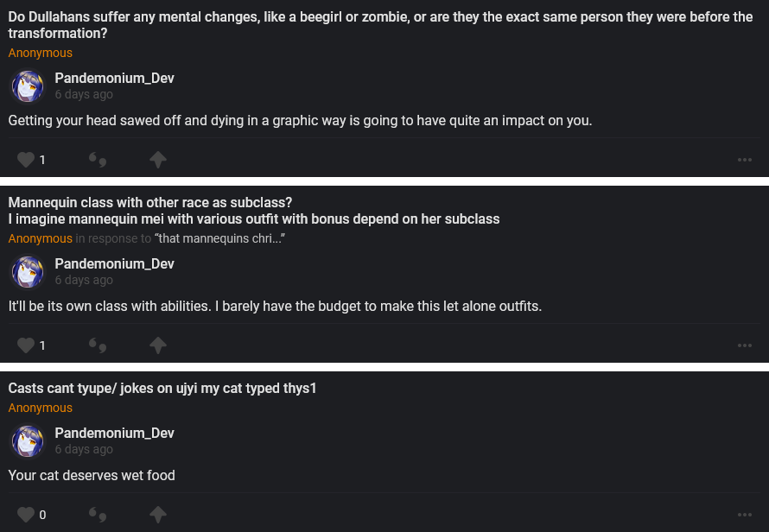Open the '6 days ago' timestamp on the Dullahans answer
This screenshot has width=769, height=532.
click(x=84, y=94)
